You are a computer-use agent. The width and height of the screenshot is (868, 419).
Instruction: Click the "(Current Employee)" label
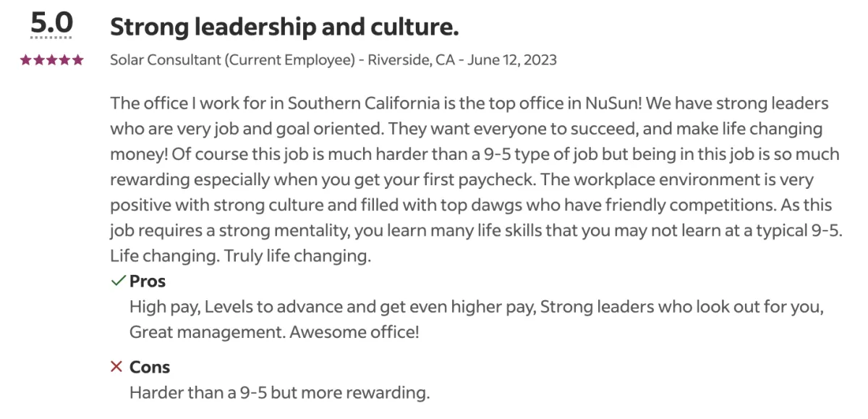point(291,60)
